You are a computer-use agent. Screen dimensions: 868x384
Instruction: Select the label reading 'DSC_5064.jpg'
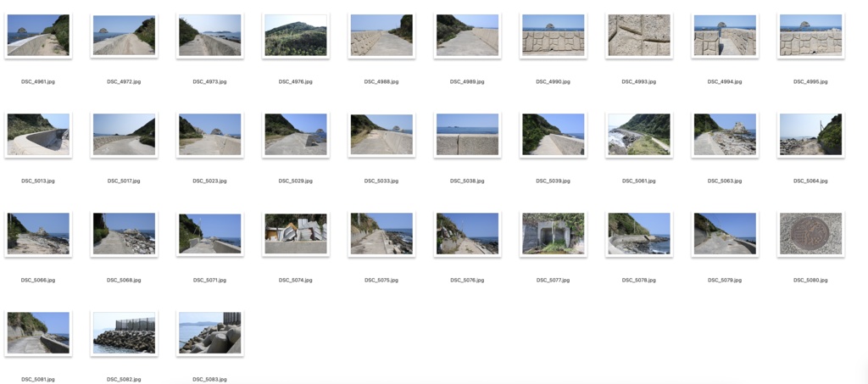810,181
